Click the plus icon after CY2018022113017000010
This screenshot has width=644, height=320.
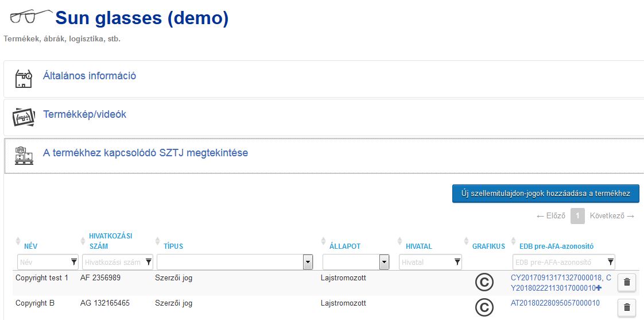click(599, 287)
